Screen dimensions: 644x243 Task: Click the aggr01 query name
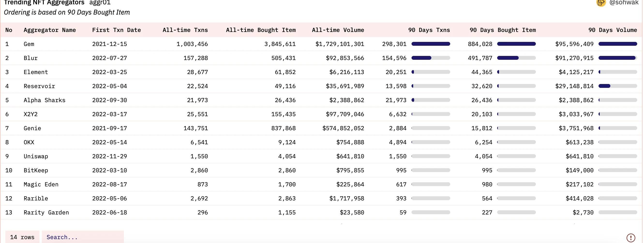100,2
